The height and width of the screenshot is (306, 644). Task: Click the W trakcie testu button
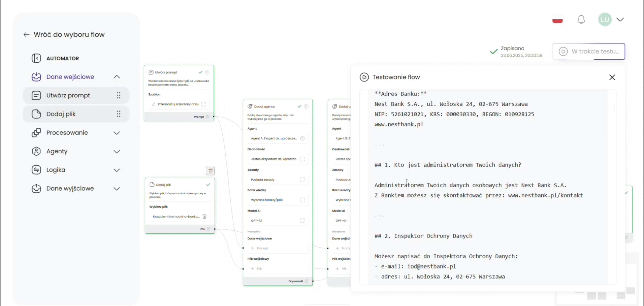(x=588, y=51)
